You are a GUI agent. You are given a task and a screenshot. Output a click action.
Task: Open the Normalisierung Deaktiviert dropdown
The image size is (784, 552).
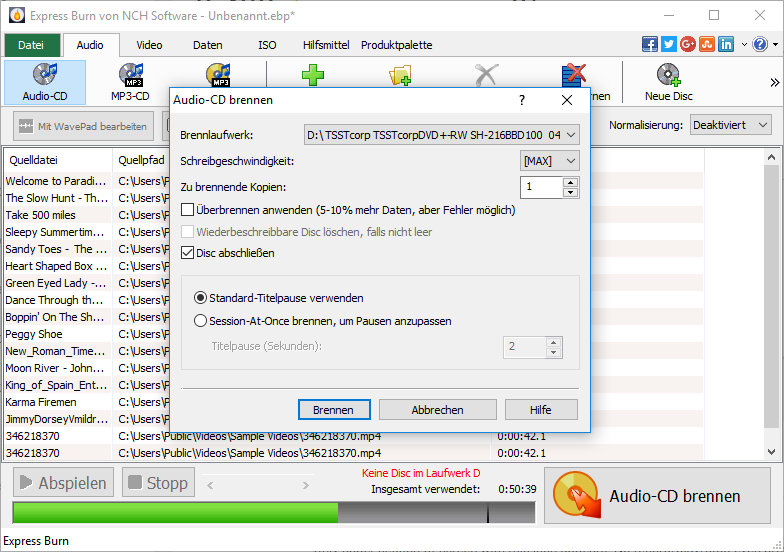click(730, 125)
